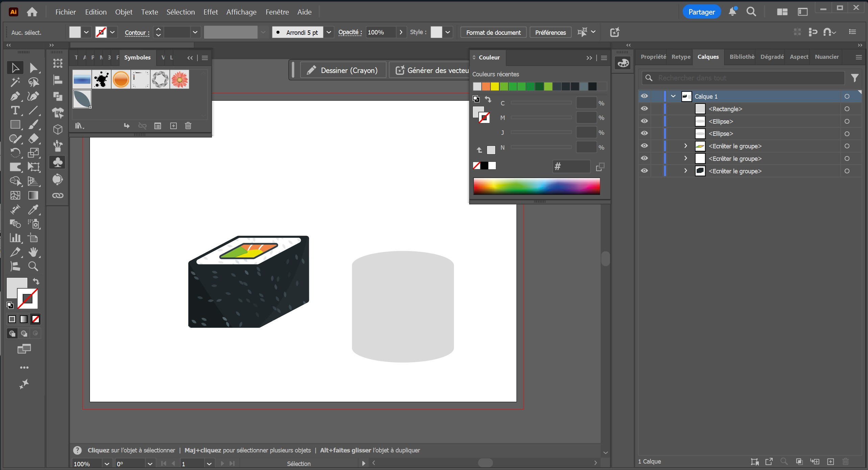Pick the orange recent color swatch

click(486, 86)
